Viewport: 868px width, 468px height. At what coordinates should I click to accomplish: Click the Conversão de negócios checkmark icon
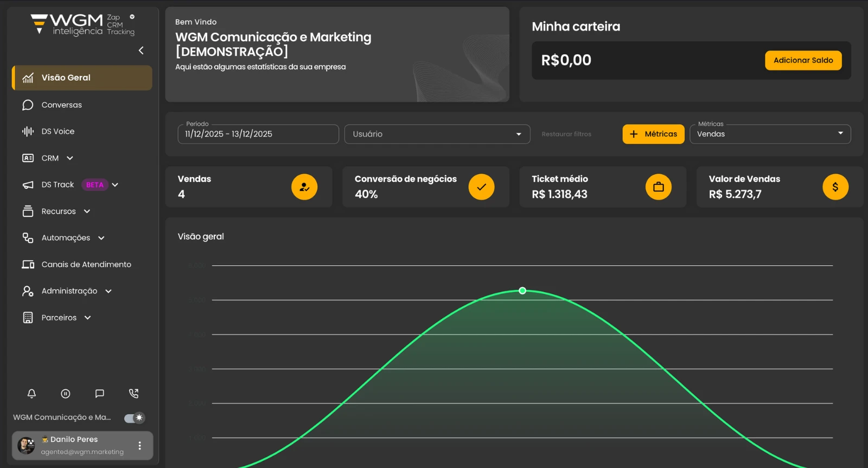[481, 187]
